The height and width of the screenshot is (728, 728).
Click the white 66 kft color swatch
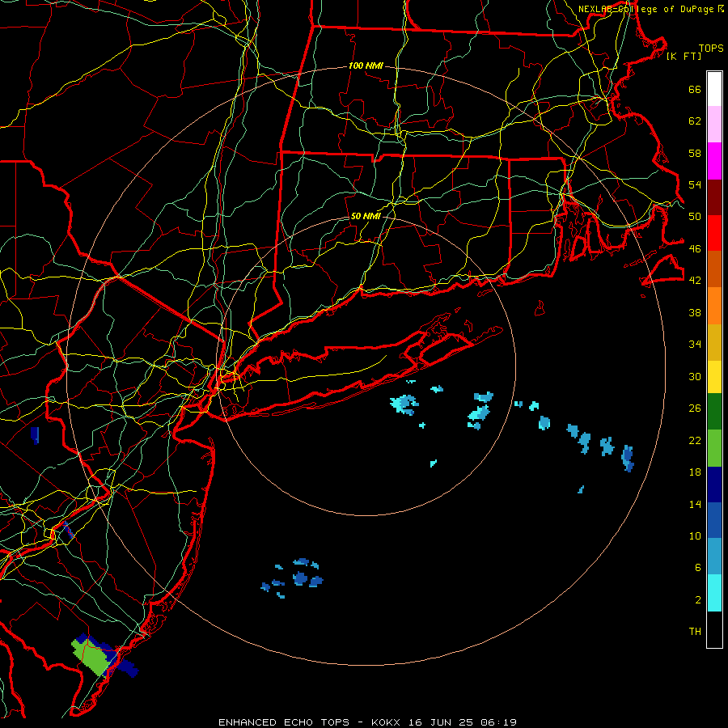click(714, 89)
